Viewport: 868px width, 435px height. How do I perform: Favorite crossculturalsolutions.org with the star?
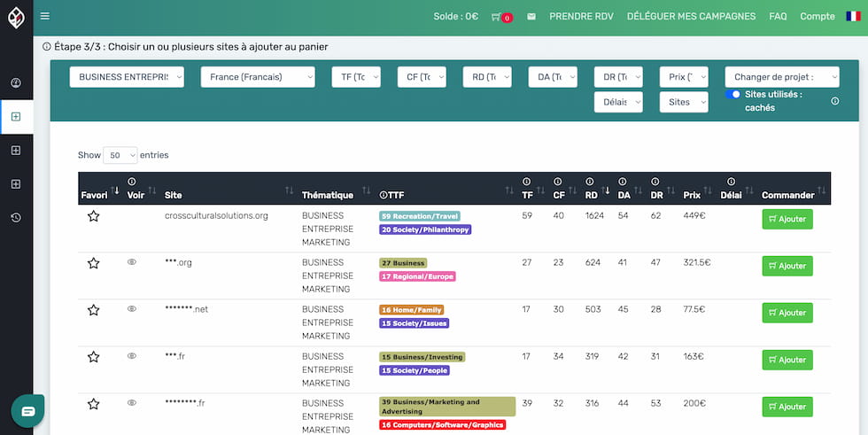tap(94, 216)
